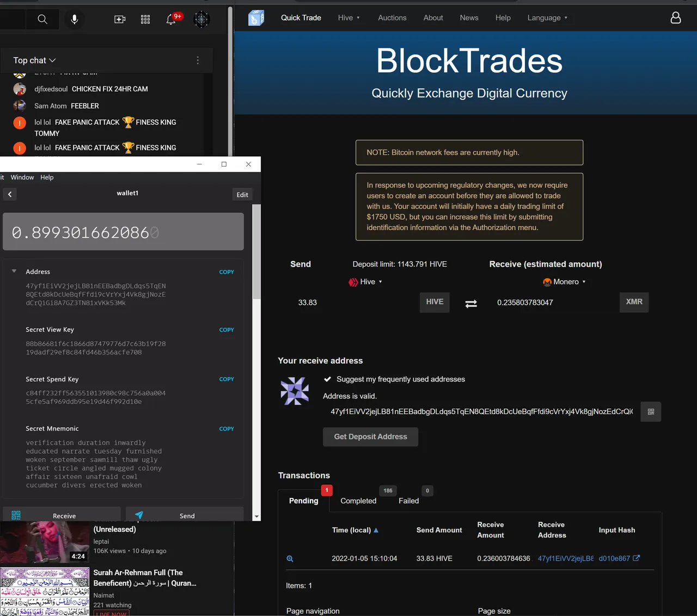Open the YouTube apps grid icon
The width and height of the screenshot is (697, 616).
(x=145, y=20)
